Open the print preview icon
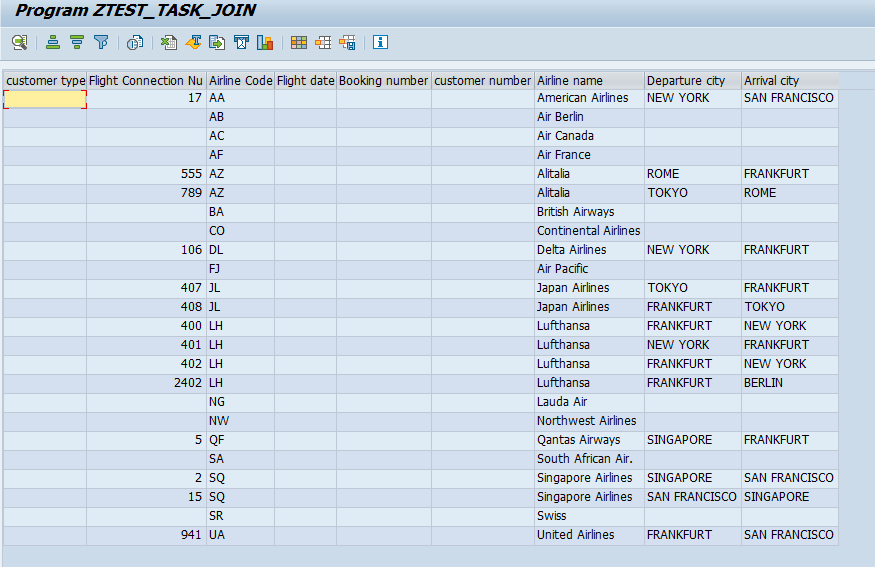This screenshot has width=875, height=567. click(135, 42)
